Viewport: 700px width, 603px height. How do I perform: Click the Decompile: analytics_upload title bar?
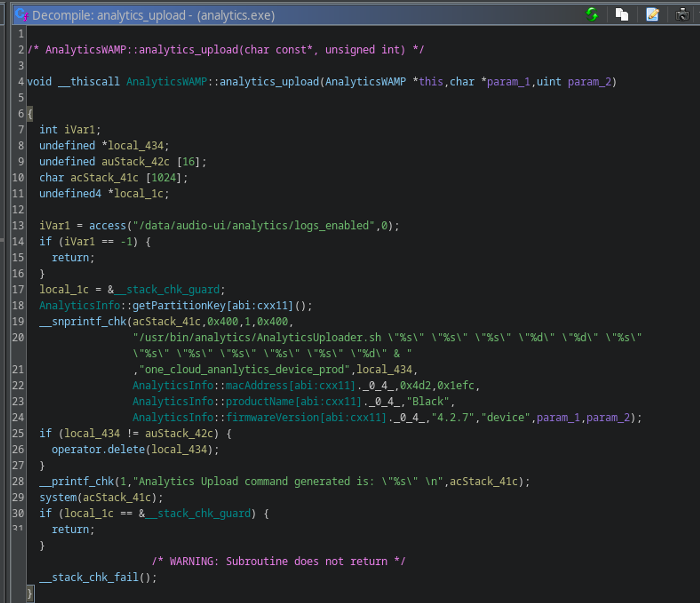(153, 15)
